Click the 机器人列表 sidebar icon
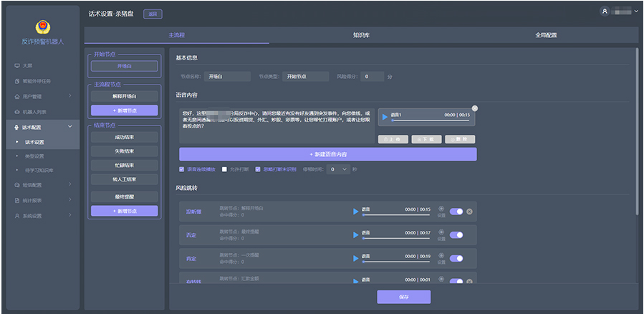 (17, 112)
